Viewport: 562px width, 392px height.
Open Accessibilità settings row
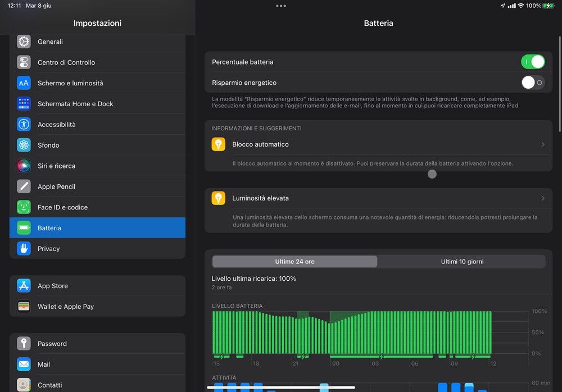[x=97, y=125]
